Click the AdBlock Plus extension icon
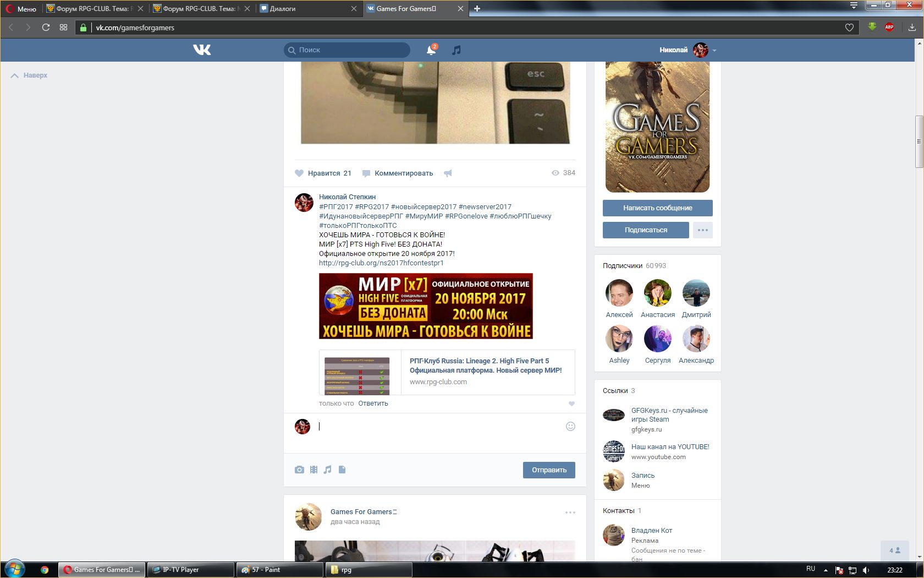This screenshot has width=924, height=578. (x=889, y=27)
